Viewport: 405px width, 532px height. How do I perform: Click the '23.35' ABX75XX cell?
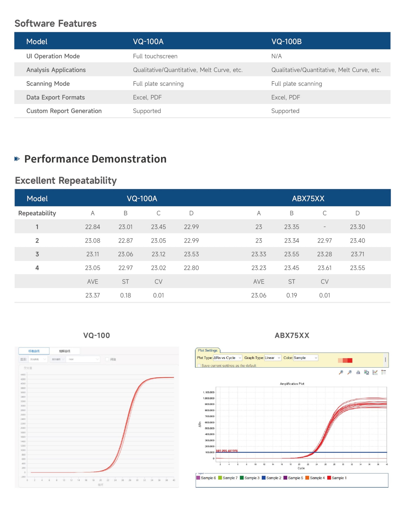(292, 227)
